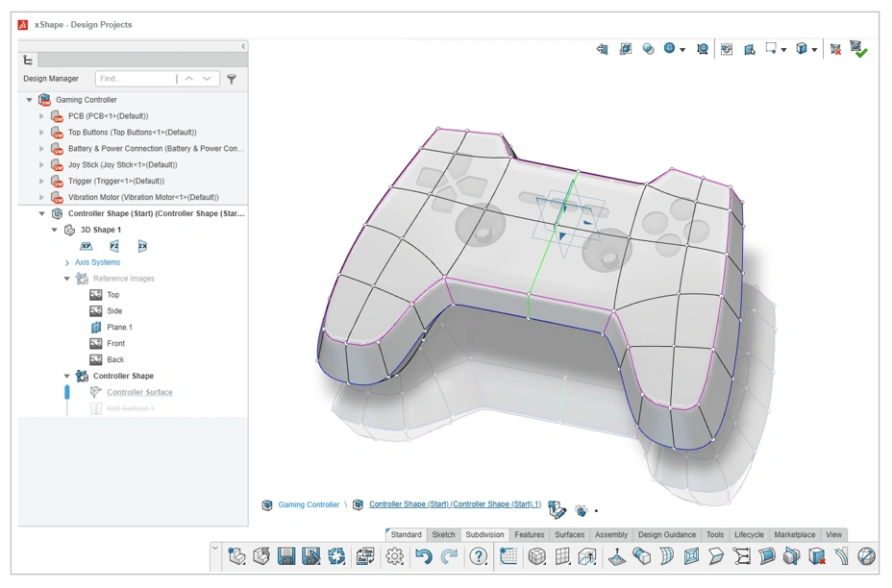The height and width of the screenshot is (588, 892).
Task: Select the ZX plane icon under 3D Shape 1
Action: [142, 246]
